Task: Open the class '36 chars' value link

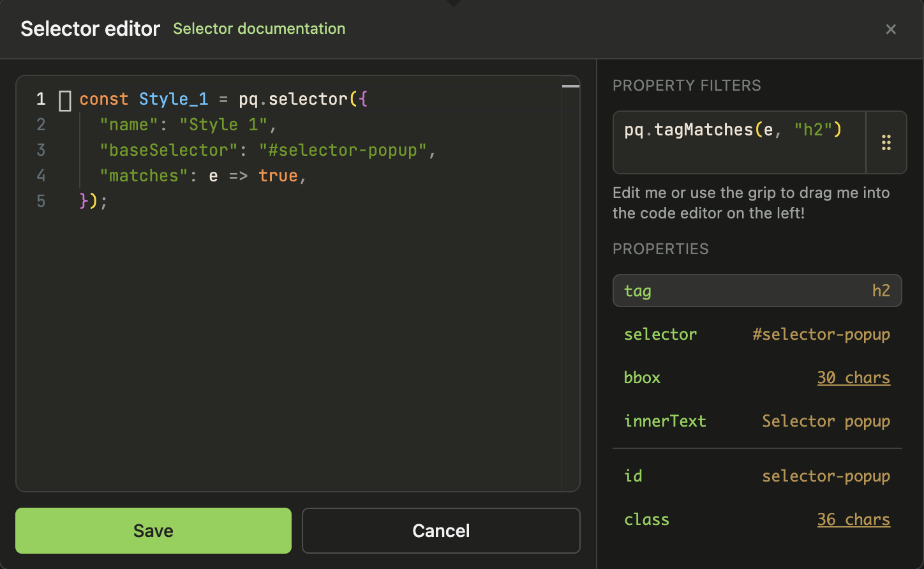Action: point(853,520)
